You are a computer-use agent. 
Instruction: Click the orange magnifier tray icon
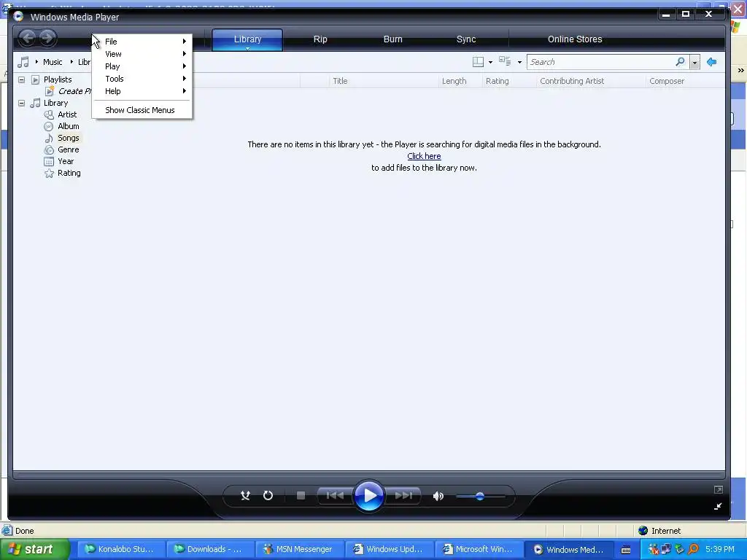[693, 549]
